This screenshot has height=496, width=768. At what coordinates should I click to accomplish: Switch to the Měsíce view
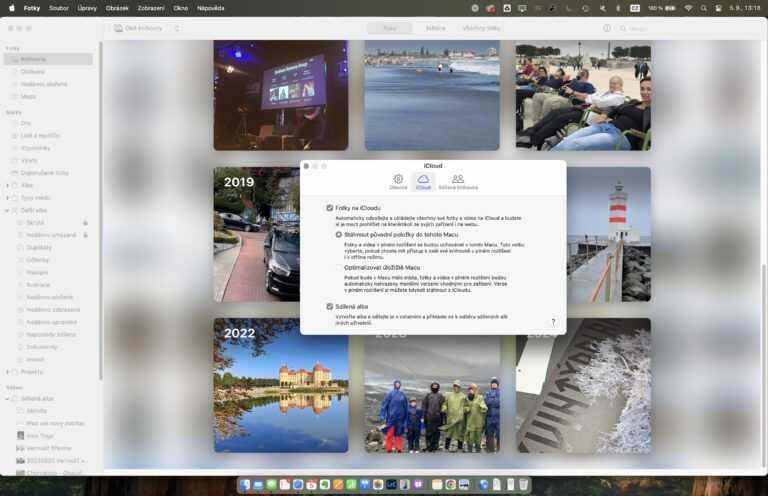click(x=435, y=28)
